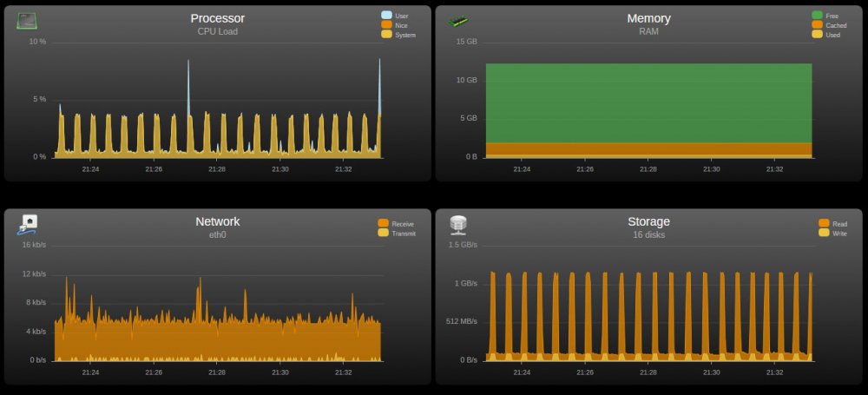Click the 8 kb/s axis label in Network
This screenshot has height=395, width=868.
coord(36,302)
